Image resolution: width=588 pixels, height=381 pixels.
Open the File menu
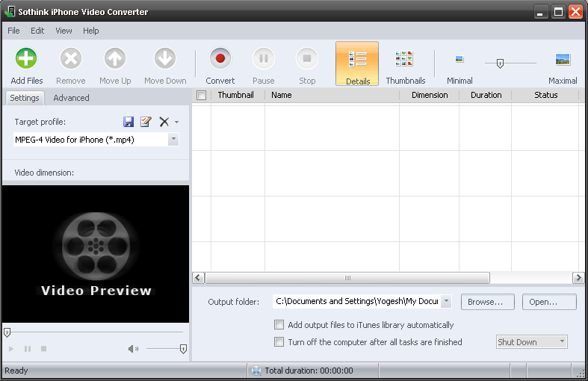[x=13, y=31]
